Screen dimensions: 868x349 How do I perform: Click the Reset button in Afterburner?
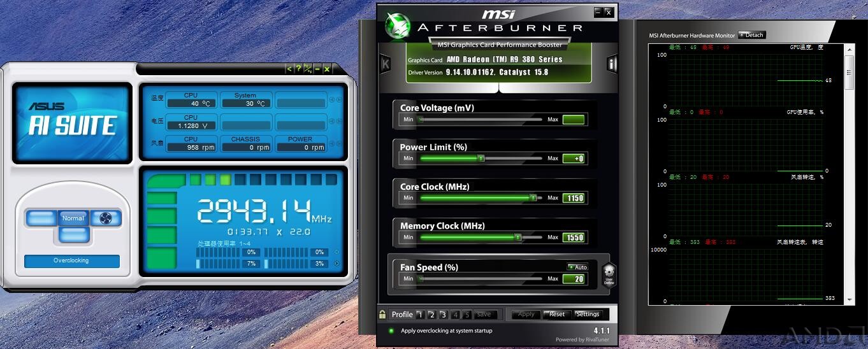557,315
